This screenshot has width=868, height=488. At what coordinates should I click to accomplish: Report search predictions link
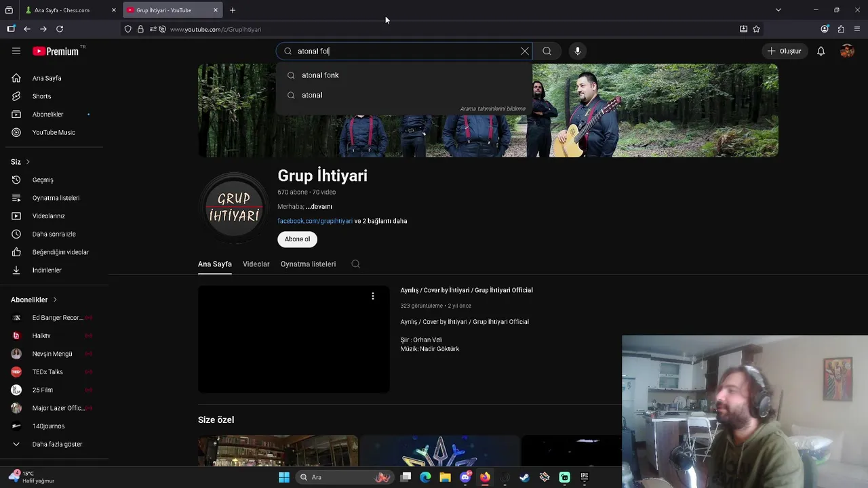492,108
